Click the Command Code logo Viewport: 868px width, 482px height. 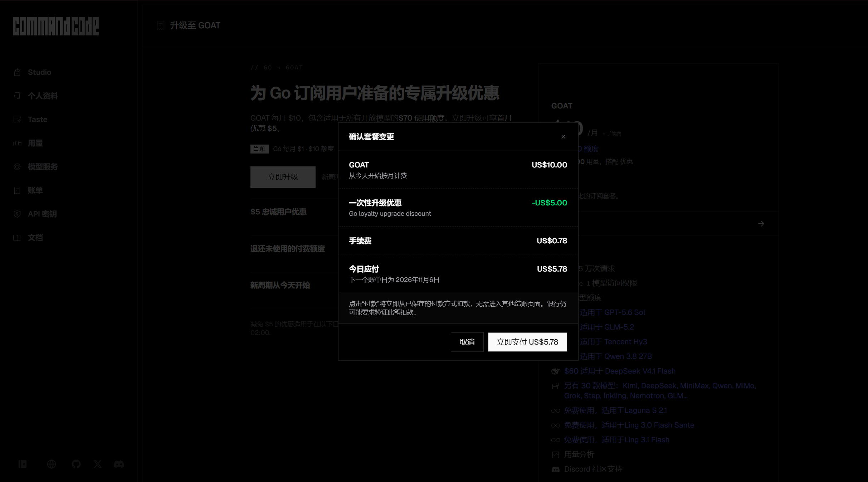coord(56,26)
